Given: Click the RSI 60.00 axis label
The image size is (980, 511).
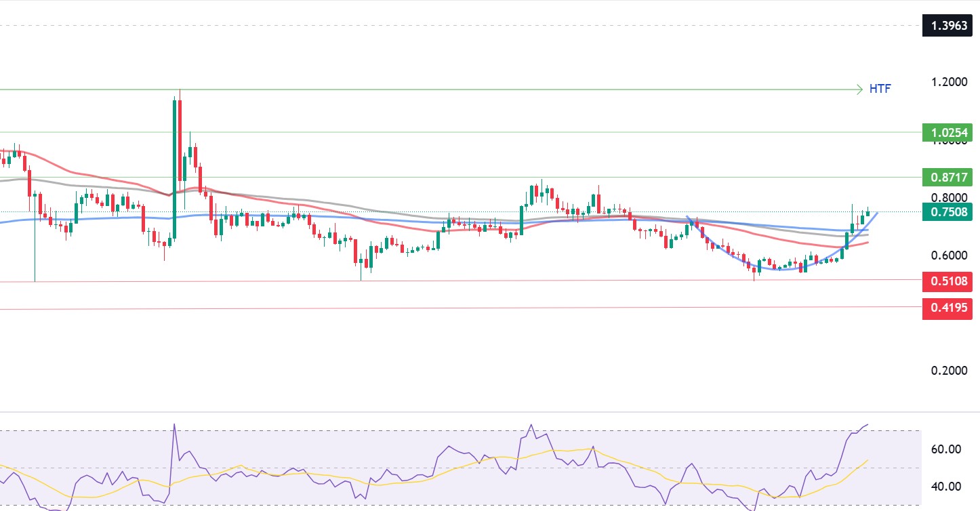Looking at the screenshot, I should (x=946, y=449).
